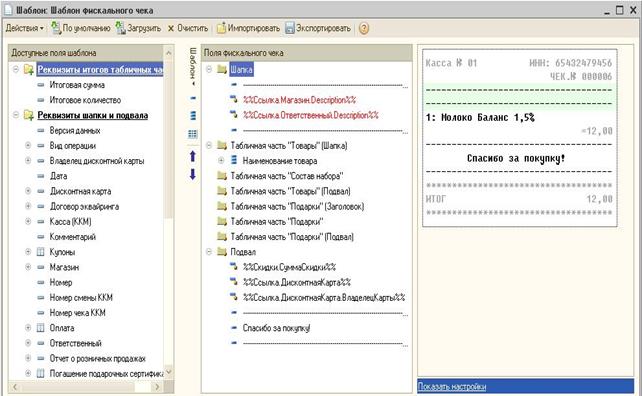642x396 pixels.
Task: Expand the Вид операции node
Action: 28,145
